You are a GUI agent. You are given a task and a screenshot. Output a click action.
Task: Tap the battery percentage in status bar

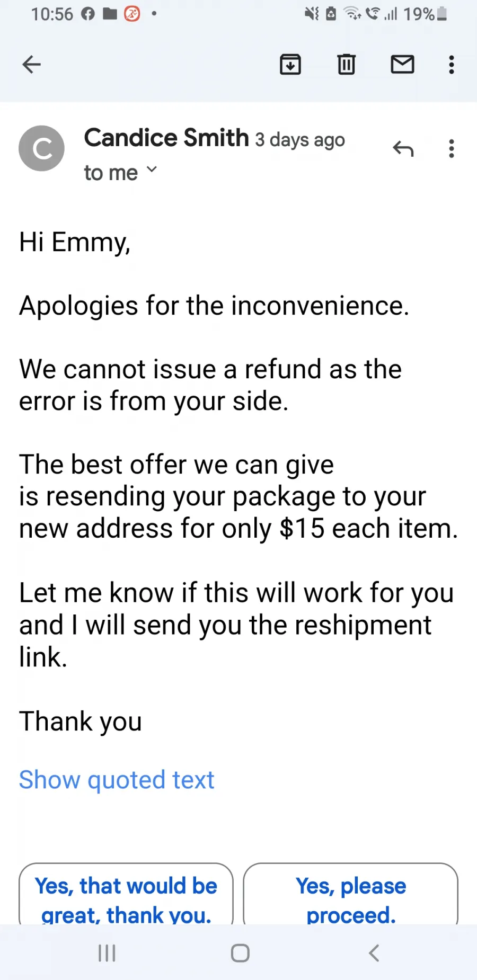419,14
